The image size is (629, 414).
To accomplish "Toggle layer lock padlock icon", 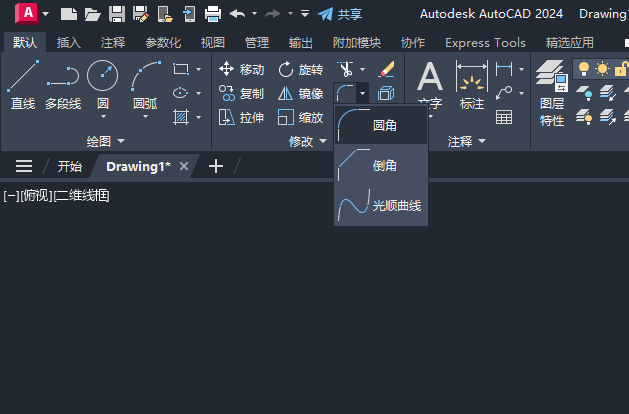I will [x=621, y=69].
